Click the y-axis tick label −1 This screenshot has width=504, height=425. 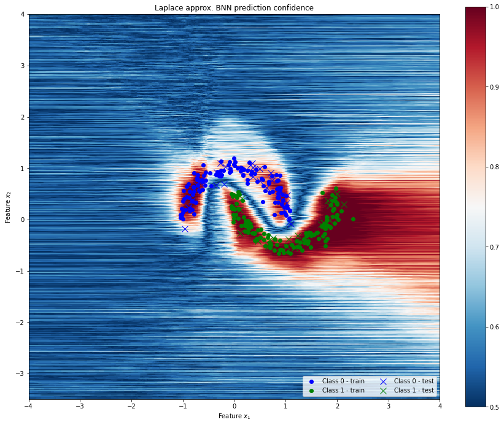[x=20, y=271]
